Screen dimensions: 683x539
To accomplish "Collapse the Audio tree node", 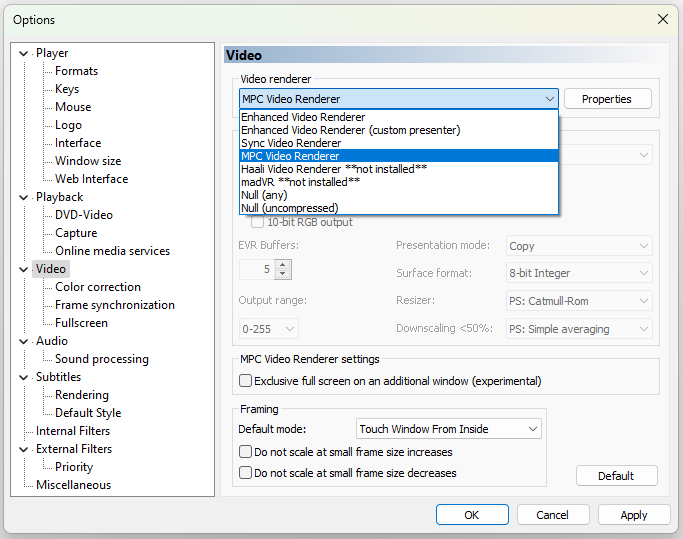I will point(24,341).
